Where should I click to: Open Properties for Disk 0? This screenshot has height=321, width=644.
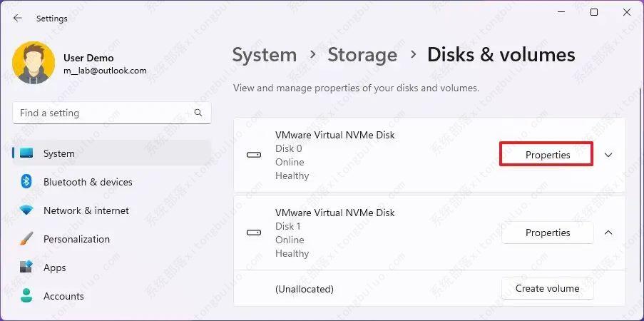pos(547,155)
